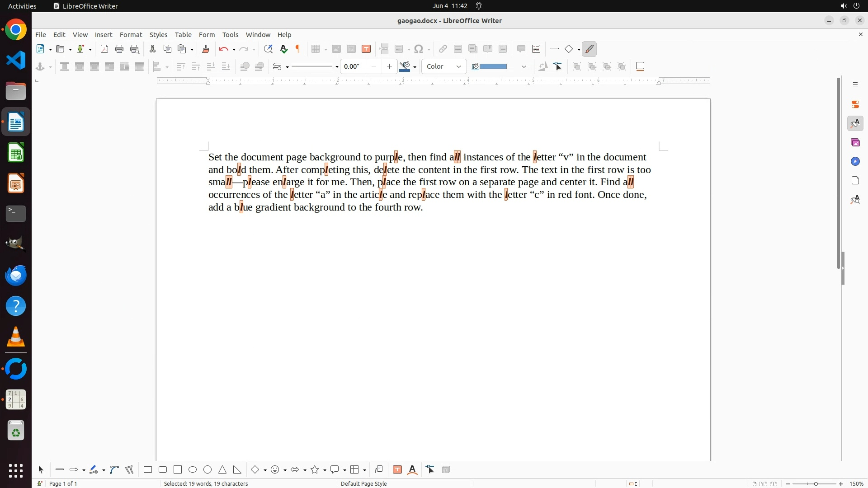This screenshot has height=488, width=868.
Task: Expand the Line Style dropdown
Action: [337, 67]
